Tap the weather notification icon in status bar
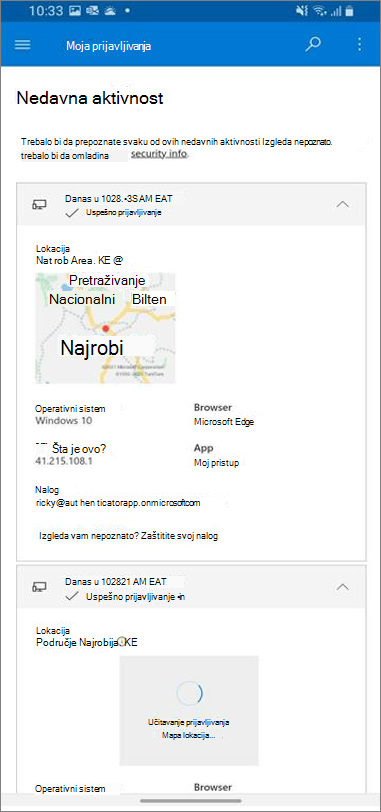 click(x=111, y=10)
